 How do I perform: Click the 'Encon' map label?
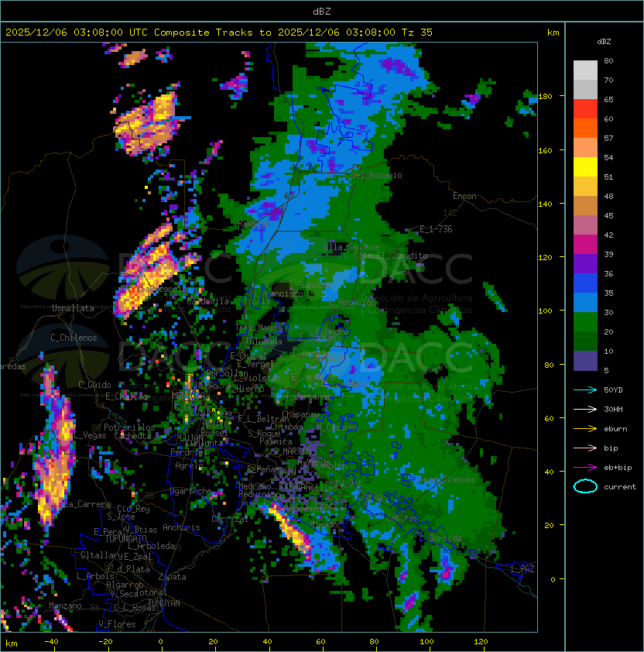coord(464,195)
